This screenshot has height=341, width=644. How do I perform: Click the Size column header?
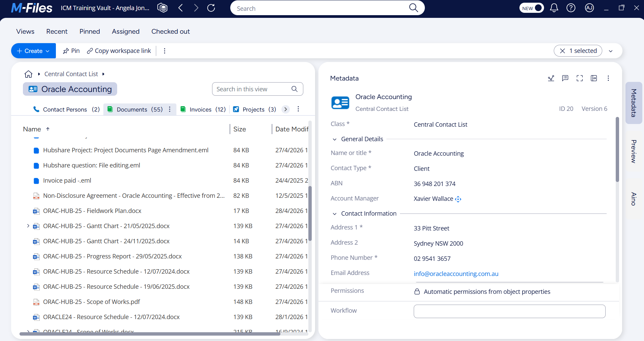tap(240, 129)
